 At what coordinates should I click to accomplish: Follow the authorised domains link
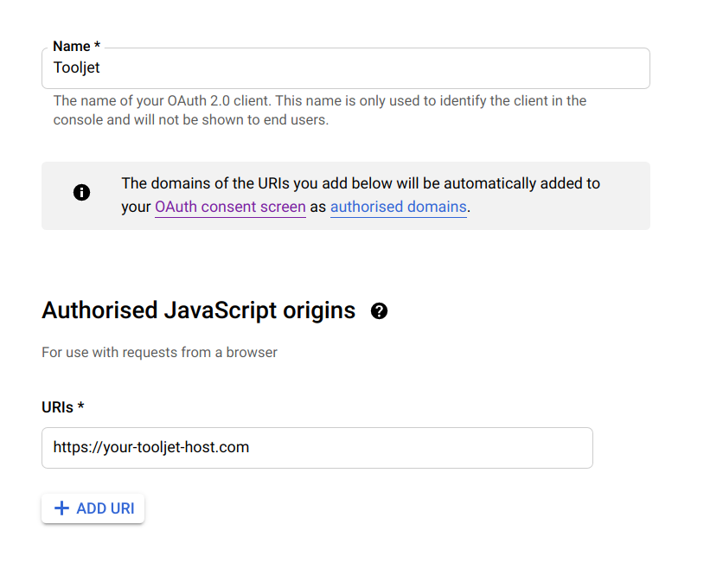click(398, 208)
